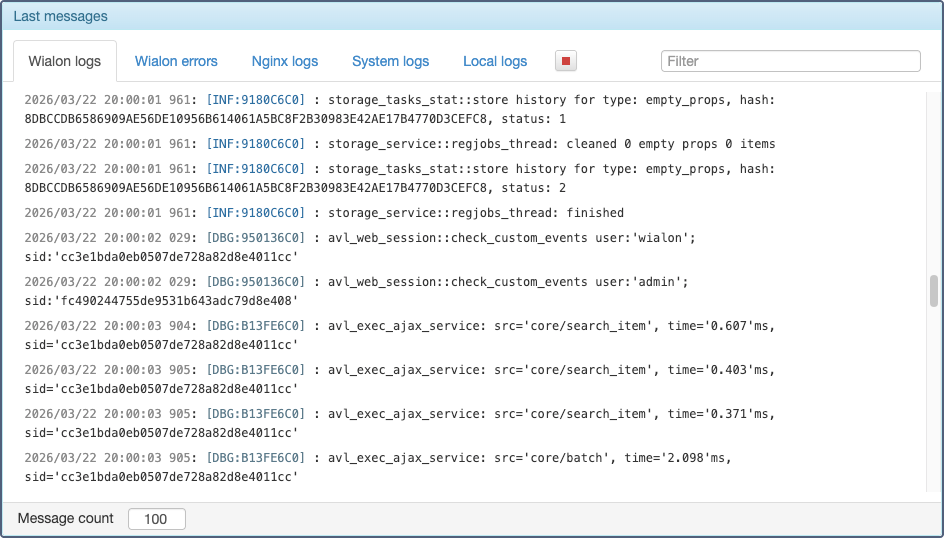Click the DBG tag of the core/batch entry
Screen dimensions: 944x538
point(255,458)
